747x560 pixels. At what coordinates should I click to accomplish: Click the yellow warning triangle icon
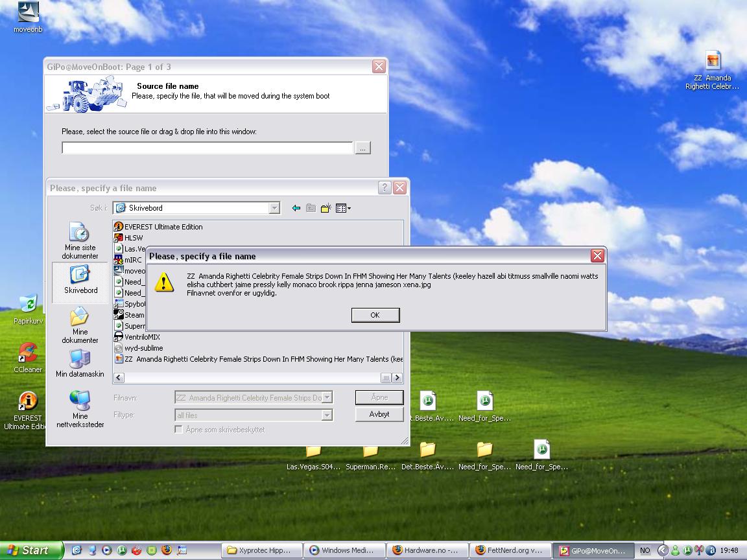point(164,282)
